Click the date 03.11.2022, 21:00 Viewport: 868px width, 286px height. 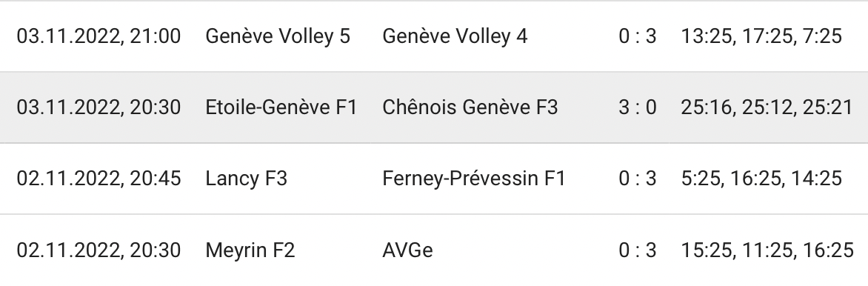point(99,36)
